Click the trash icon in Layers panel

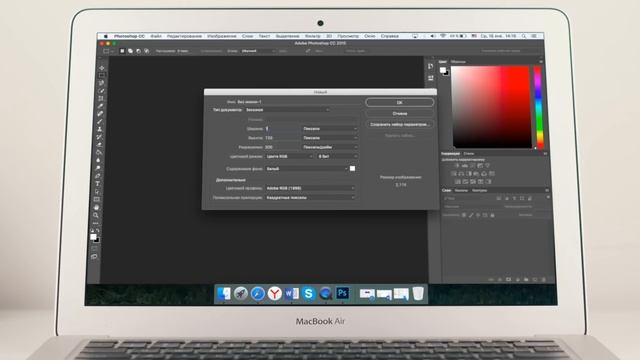point(543,280)
